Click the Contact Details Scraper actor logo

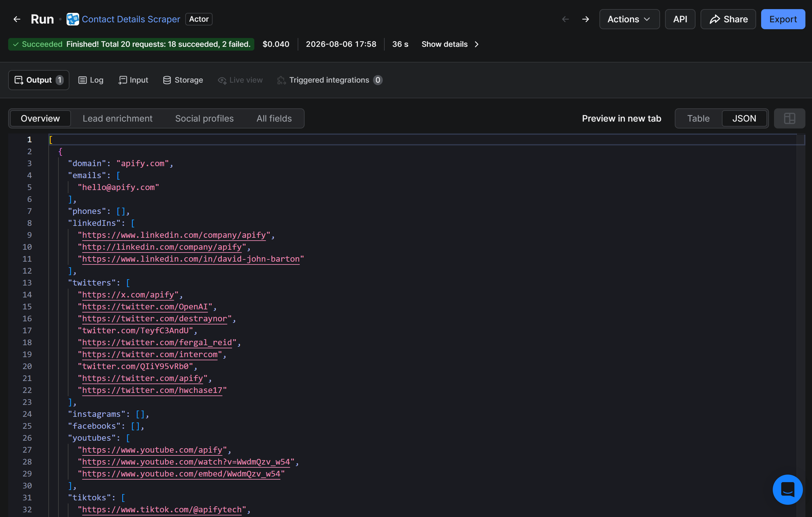[x=73, y=19]
